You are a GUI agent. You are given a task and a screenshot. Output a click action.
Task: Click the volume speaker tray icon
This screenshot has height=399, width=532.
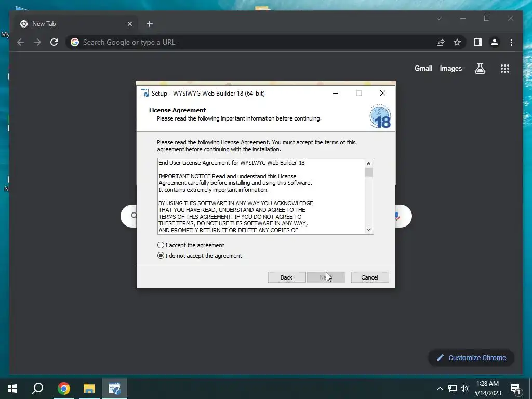[x=464, y=389]
